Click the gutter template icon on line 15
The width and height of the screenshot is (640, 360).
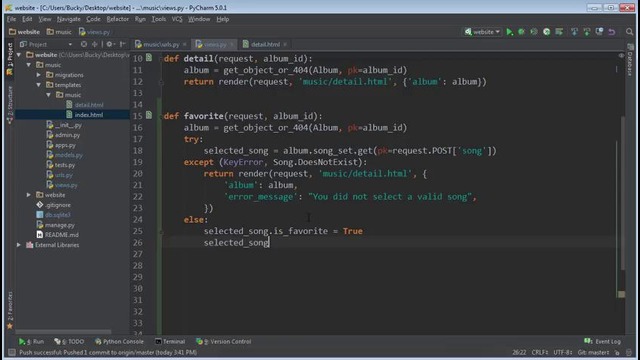coord(149,116)
